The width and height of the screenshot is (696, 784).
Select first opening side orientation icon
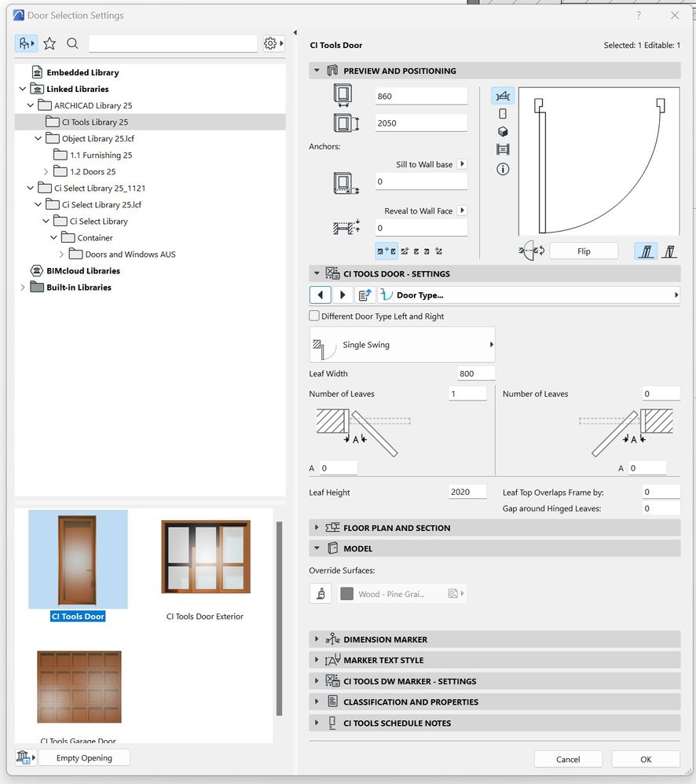click(646, 251)
